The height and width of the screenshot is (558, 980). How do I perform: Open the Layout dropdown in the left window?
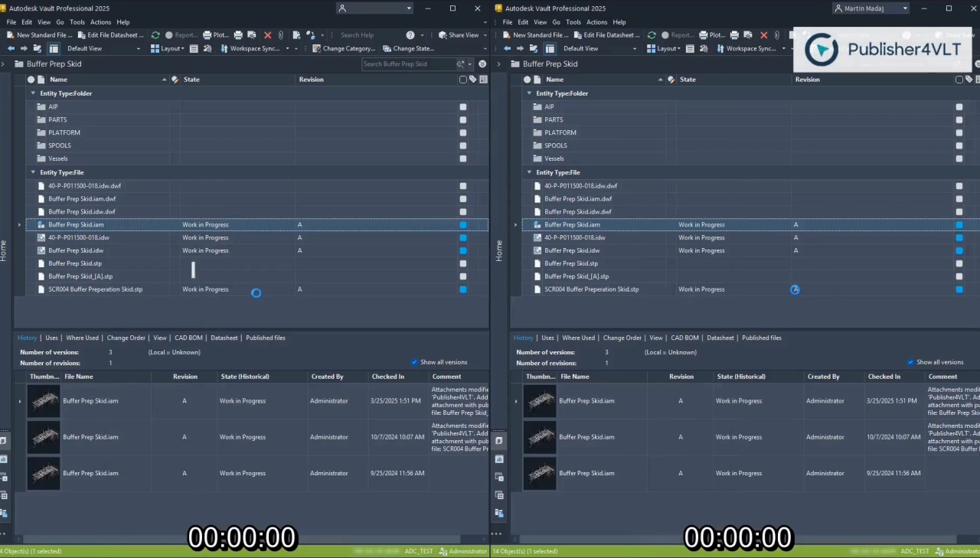(x=167, y=48)
